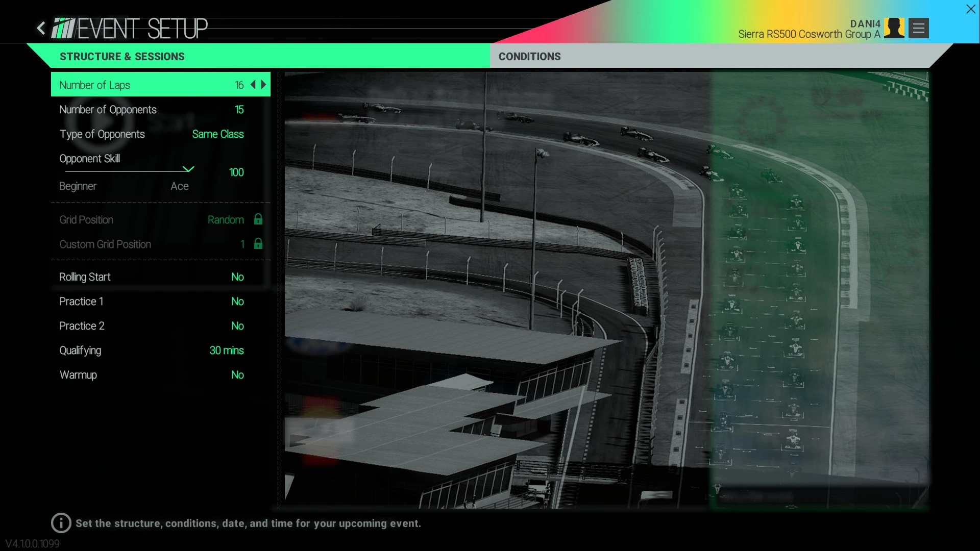Open the hamburger menu in the top right

pyautogui.click(x=918, y=28)
